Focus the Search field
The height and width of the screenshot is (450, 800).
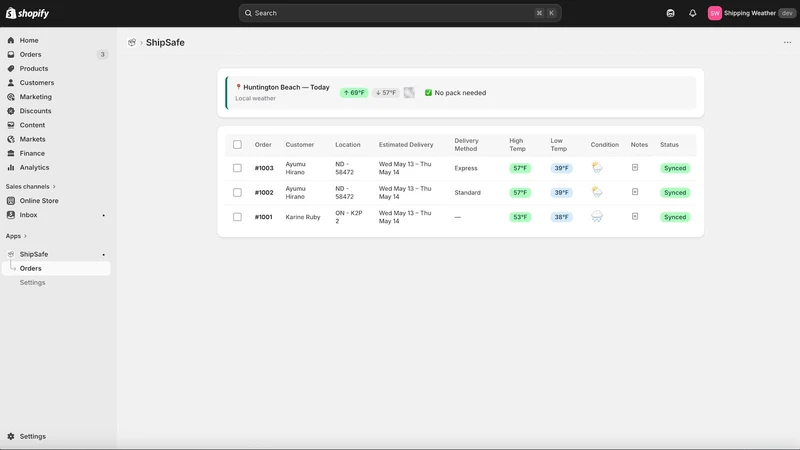click(400, 13)
